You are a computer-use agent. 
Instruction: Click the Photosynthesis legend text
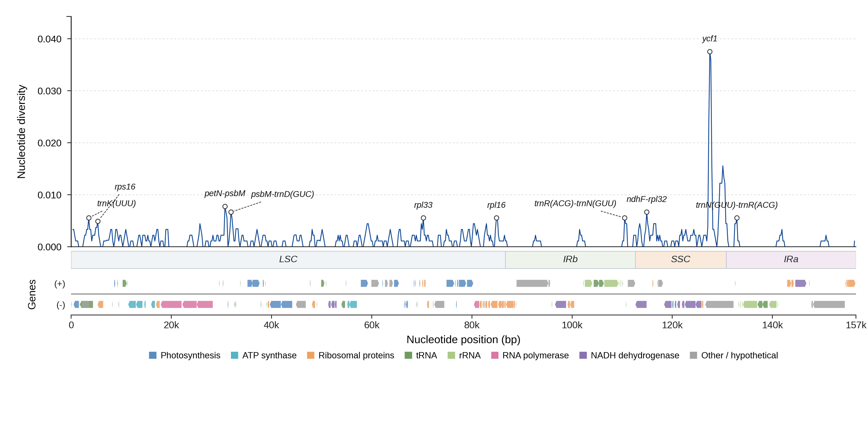click(x=190, y=355)
